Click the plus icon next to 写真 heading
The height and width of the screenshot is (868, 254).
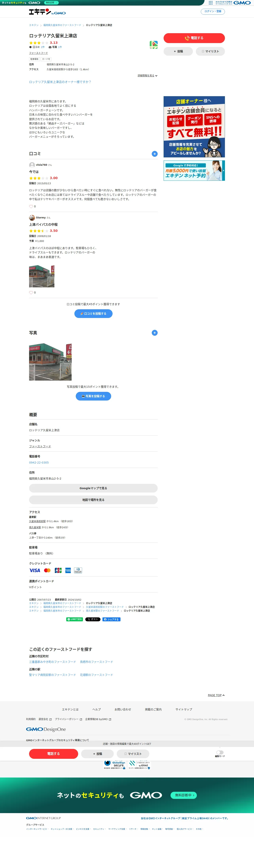[154, 333]
